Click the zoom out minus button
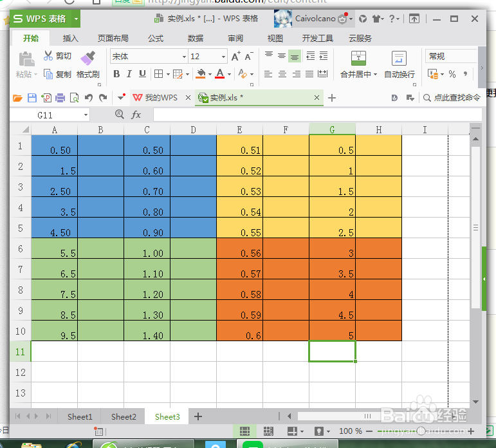This screenshot has width=496, height=448. 369,431
